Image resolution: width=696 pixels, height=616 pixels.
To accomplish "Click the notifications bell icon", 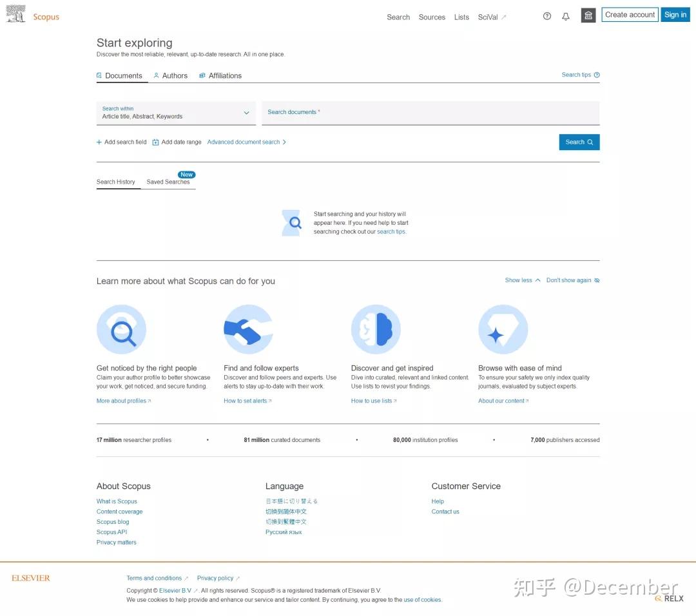I will (566, 15).
